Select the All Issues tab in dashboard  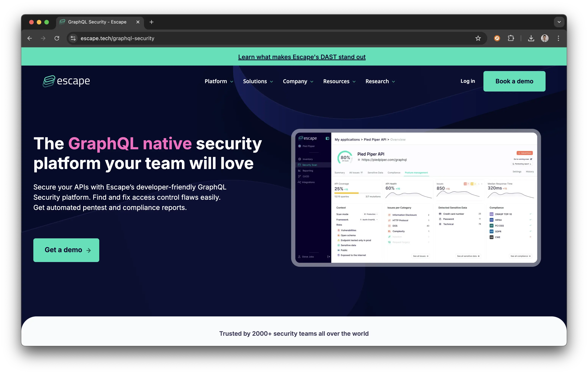[x=356, y=173]
